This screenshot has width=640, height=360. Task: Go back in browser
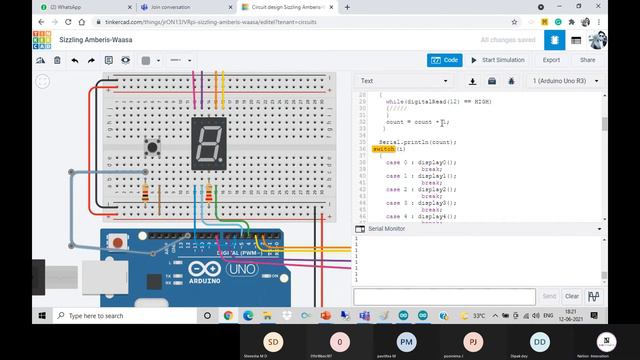pos(41,22)
